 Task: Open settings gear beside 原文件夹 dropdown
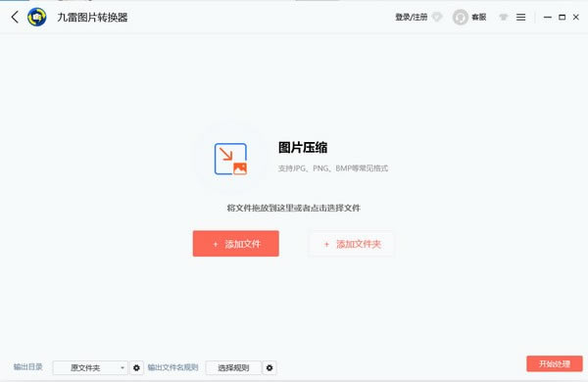click(x=136, y=367)
